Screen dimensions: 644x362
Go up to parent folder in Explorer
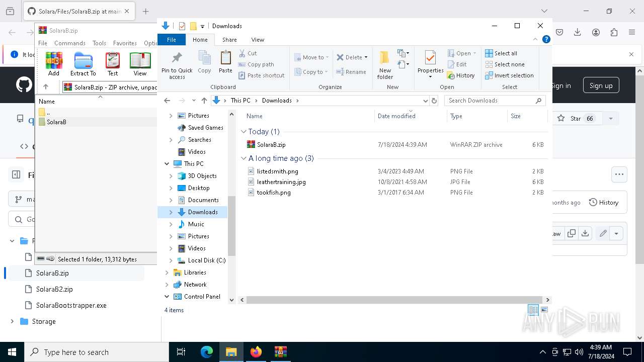(x=204, y=101)
